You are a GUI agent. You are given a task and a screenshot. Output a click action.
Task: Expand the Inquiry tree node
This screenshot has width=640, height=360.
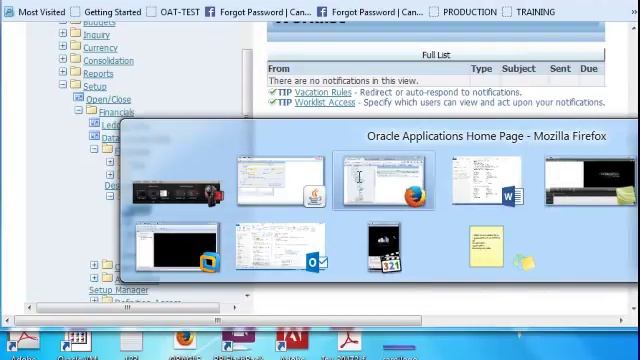63,33
